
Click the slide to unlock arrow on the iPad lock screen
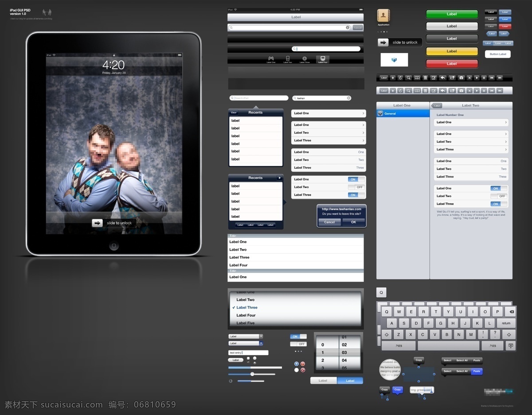click(97, 223)
